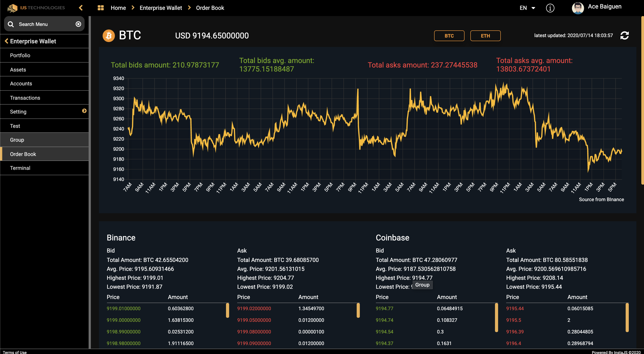Screen dimensions: 644x354
Task: Click the orange Bitcoin logo icon
Action: 109,36
